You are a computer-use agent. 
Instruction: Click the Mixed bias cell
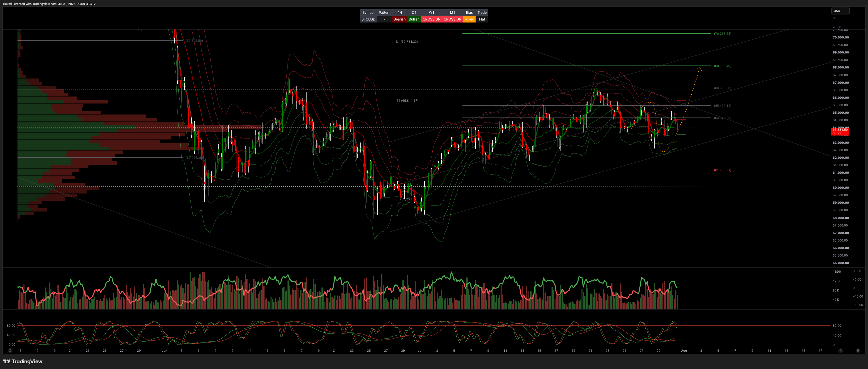tap(469, 19)
